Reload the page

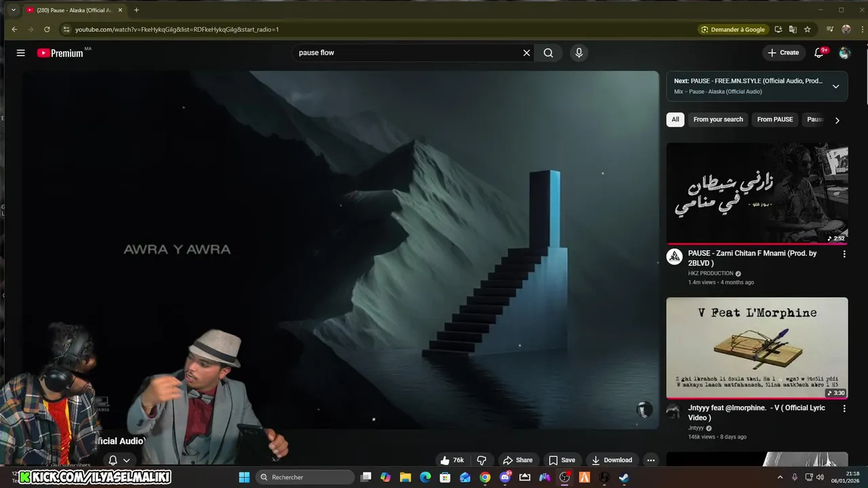[x=47, y=29]
